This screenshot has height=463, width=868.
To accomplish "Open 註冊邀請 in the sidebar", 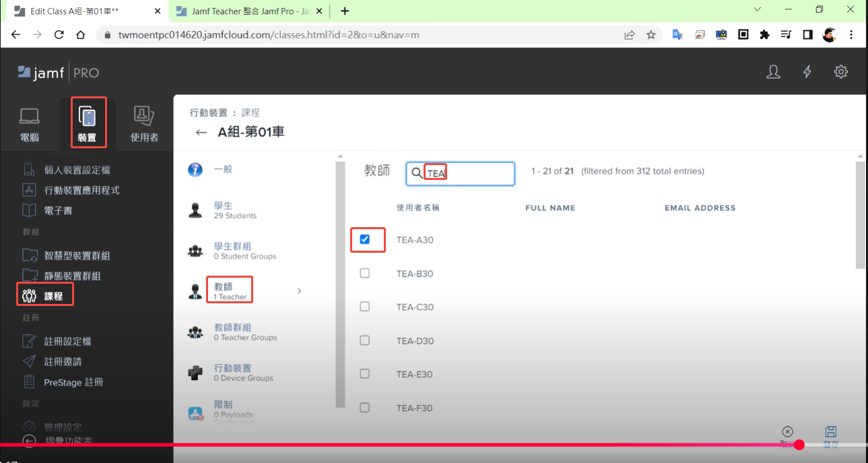I will click(63, 361).
